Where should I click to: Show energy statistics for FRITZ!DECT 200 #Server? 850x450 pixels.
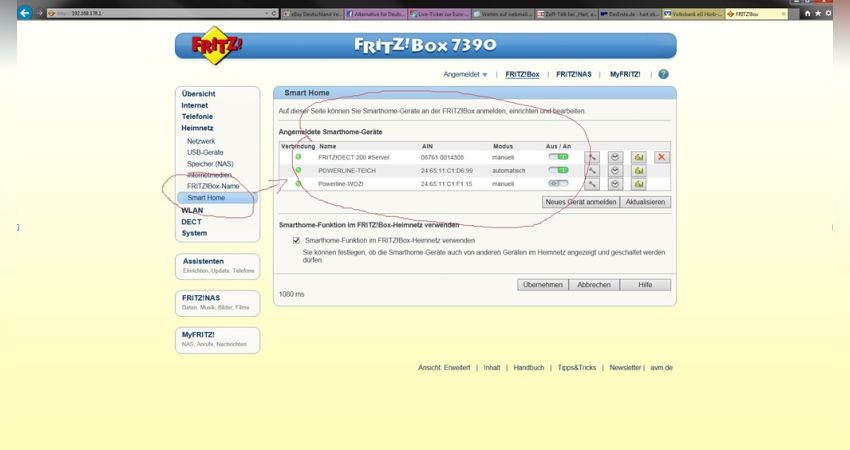coord(639,157)
